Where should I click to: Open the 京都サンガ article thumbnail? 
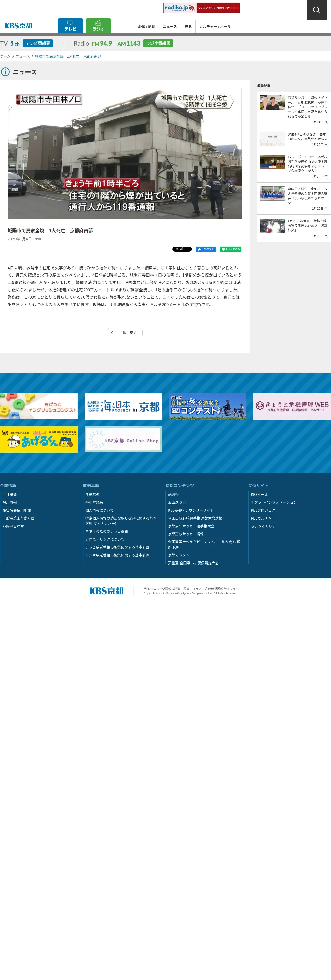click(x=272, y=103)
